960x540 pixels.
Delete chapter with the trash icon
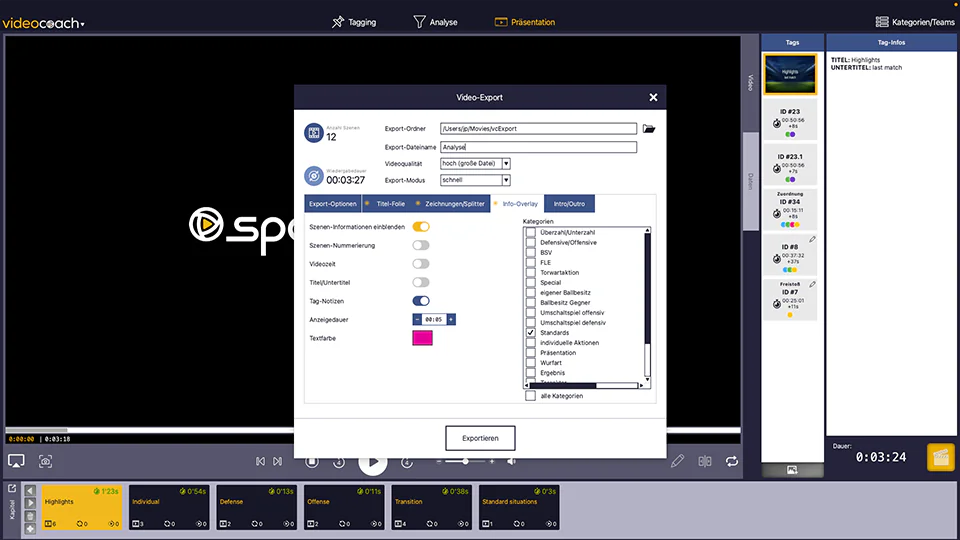point(30,516)
